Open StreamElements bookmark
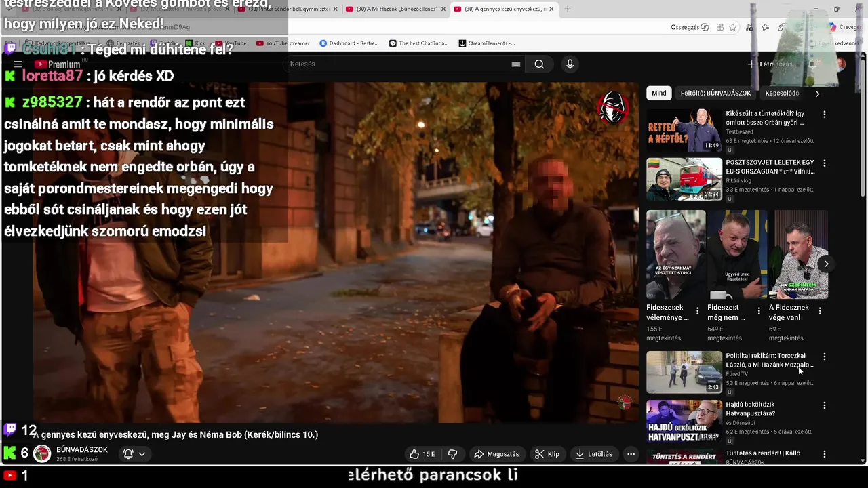Image resolution: width=868 pixels, height=488 pixels. [x=487, y=43]
